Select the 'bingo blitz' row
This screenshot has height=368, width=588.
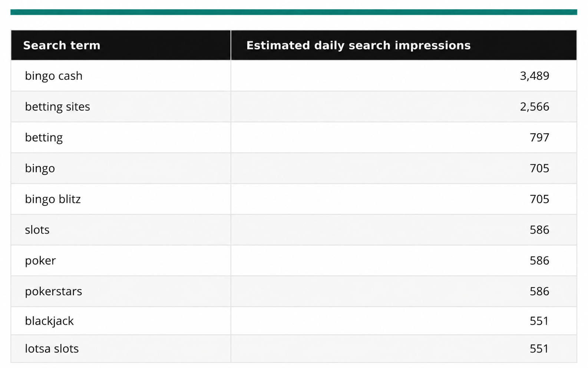(x=294, y=199)
